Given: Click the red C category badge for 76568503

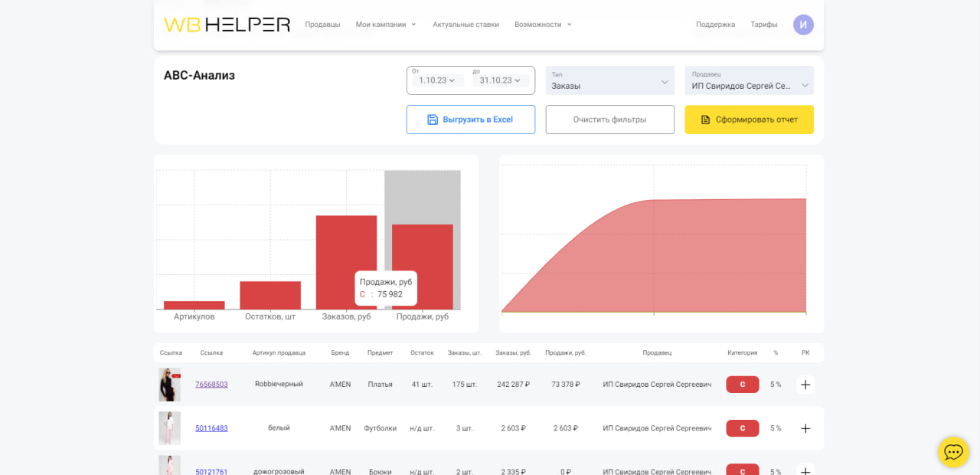Looking at the screenshot, I should point(743,385).
